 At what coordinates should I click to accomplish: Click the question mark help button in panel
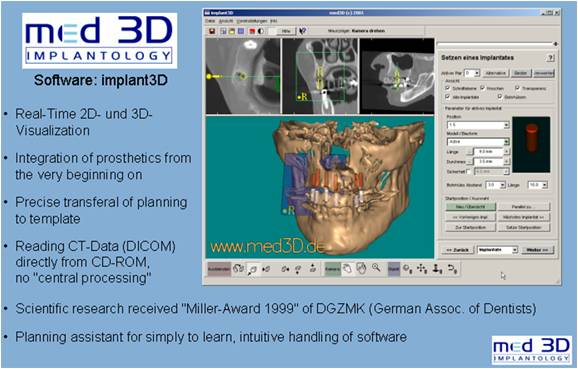point(550,58)
